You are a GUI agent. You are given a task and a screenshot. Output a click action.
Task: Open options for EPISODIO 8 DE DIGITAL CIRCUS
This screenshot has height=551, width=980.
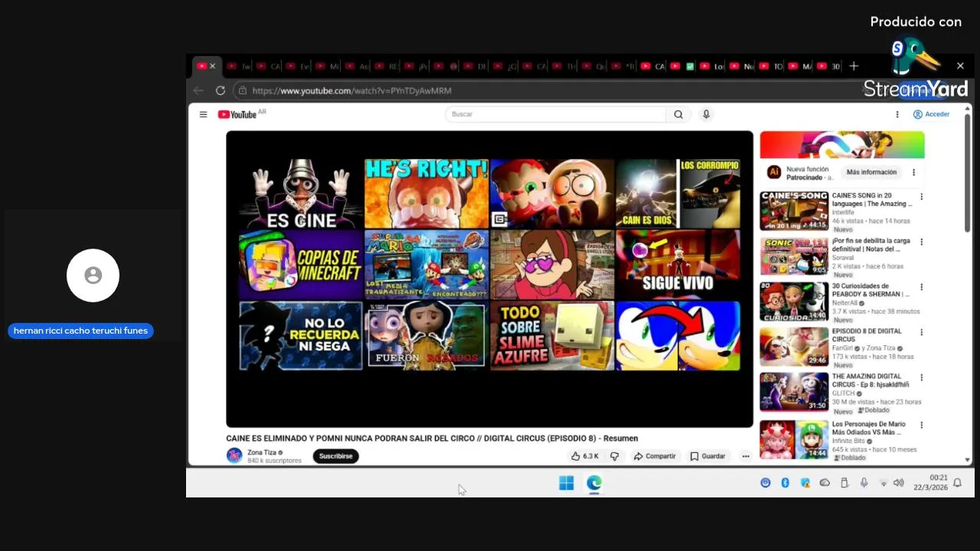[x=921, y=332]
